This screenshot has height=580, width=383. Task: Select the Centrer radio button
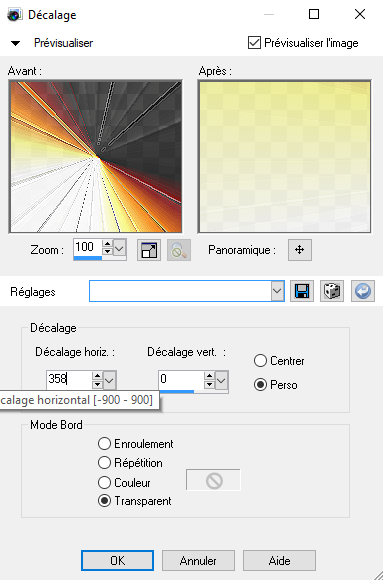[261, 361]
